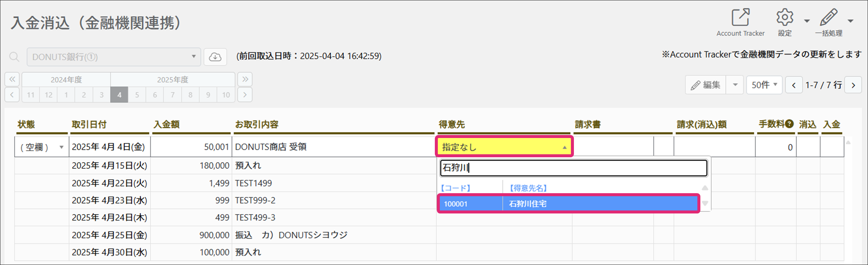Go to previous page of rows
868x265 pixels.
coord(794,85)
